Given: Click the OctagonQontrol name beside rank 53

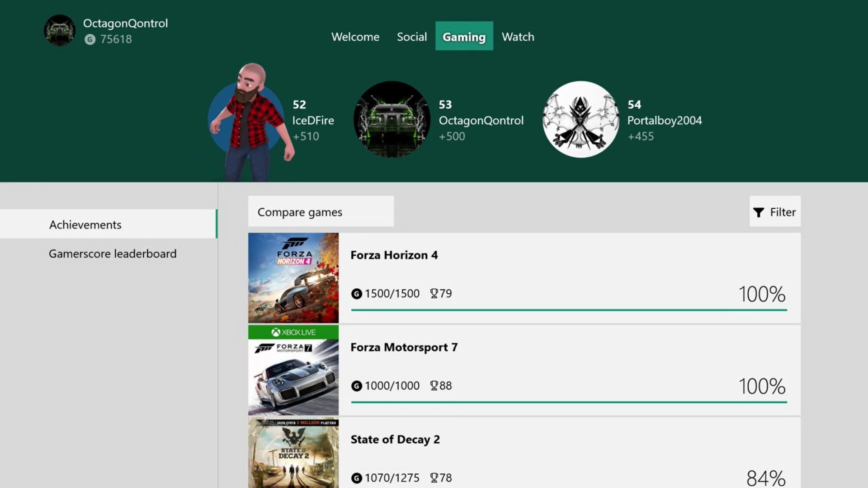Looking at the screenshot, I should pos(481,121).
